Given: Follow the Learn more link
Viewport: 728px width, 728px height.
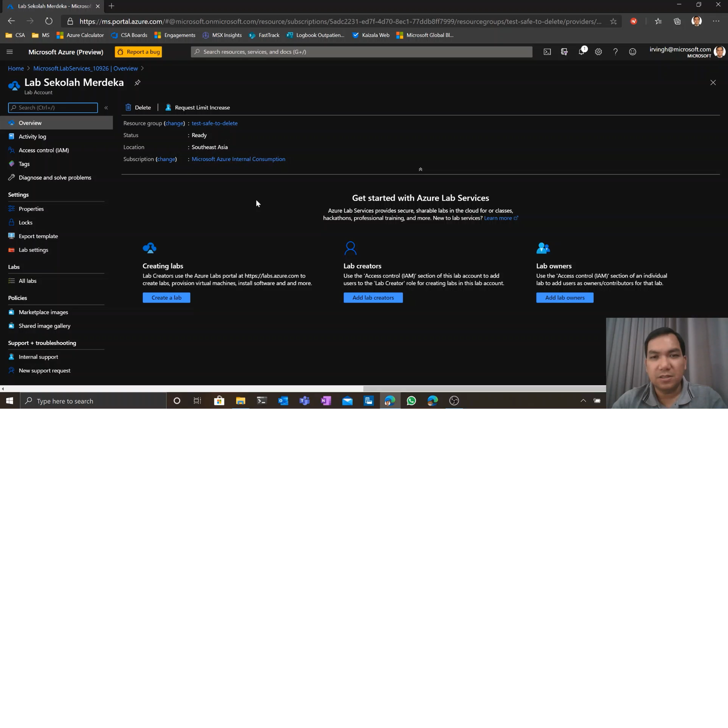Looking at the screenshot, I should [x=501, y=218].
